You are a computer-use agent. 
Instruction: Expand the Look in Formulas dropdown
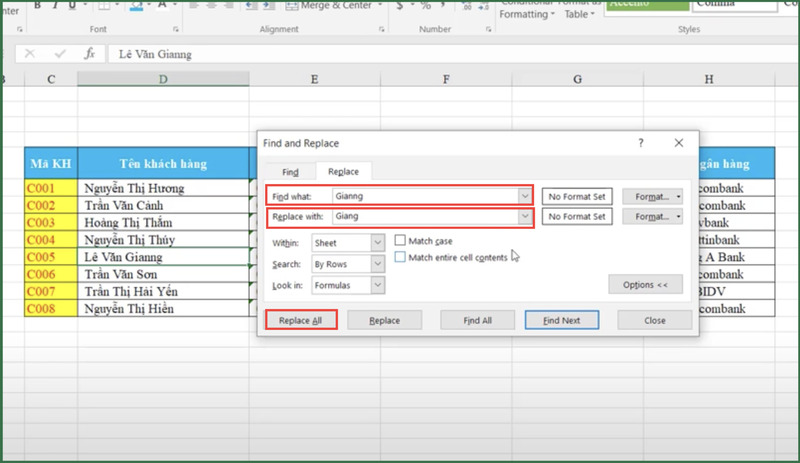[x=377, y=286]
